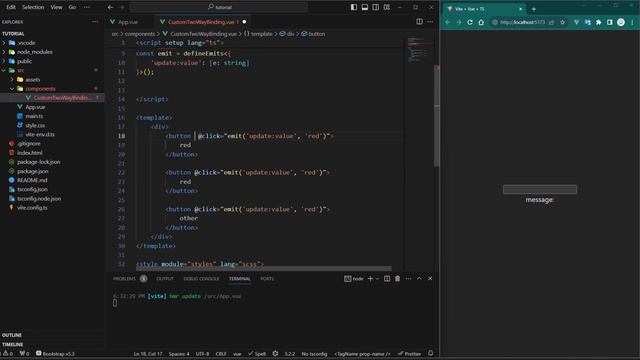Click the code minimap

(x=419, y=49)
